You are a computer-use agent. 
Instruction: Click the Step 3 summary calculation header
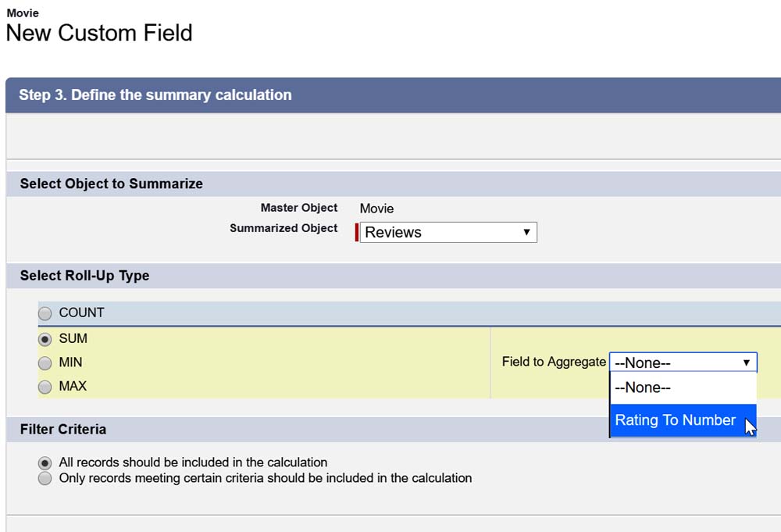click(155, 95)
